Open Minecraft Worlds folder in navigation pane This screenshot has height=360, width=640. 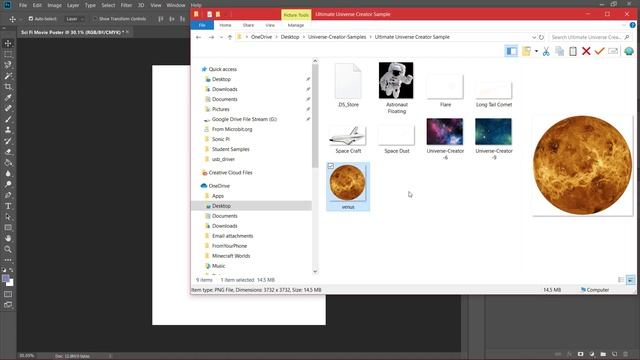tap(231, 256)
